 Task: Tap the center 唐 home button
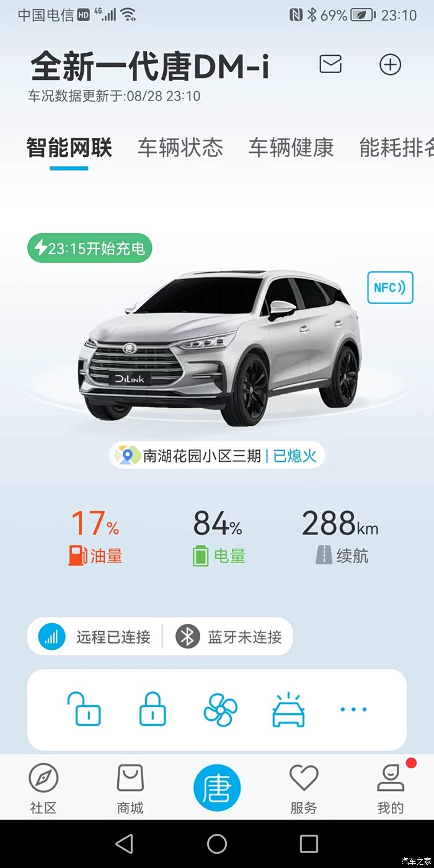coord(217,787)
